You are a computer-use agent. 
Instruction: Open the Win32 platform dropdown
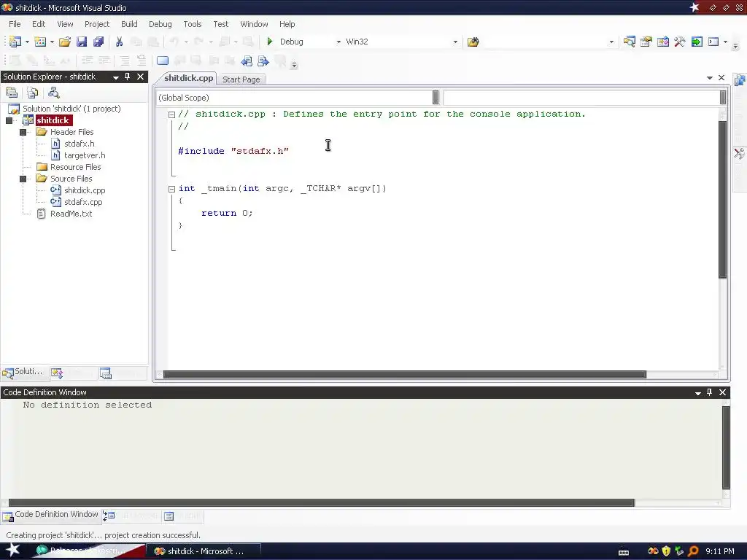click(455, 42)
